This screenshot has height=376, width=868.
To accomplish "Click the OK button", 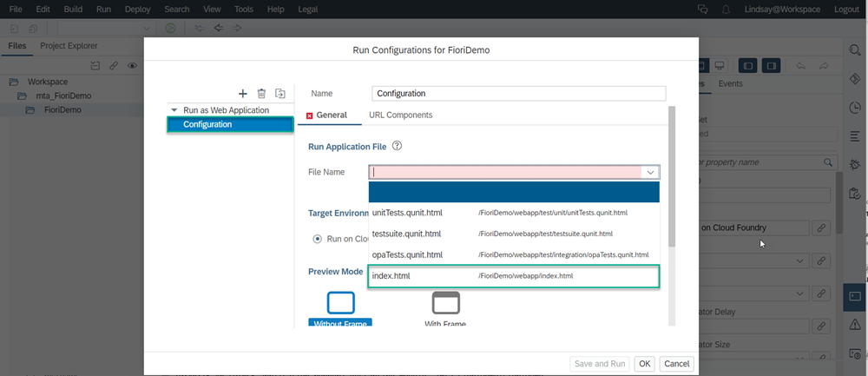I will click(644, 364).
